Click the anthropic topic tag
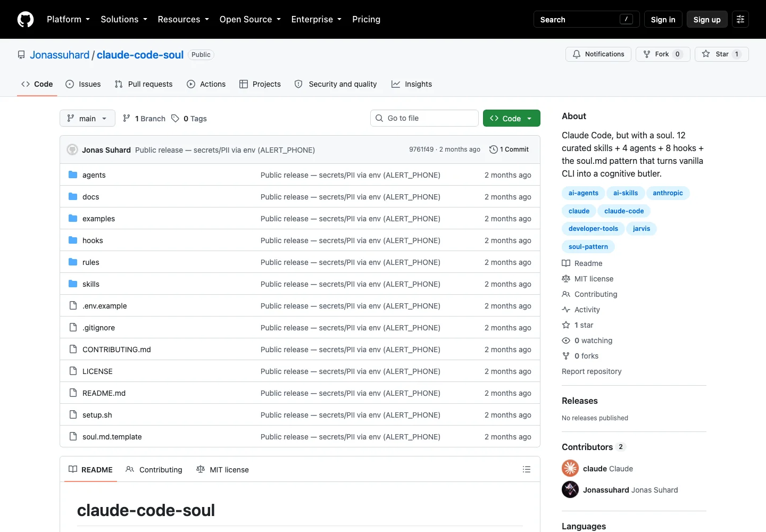The image size is (766, 532). pos(668,193)
